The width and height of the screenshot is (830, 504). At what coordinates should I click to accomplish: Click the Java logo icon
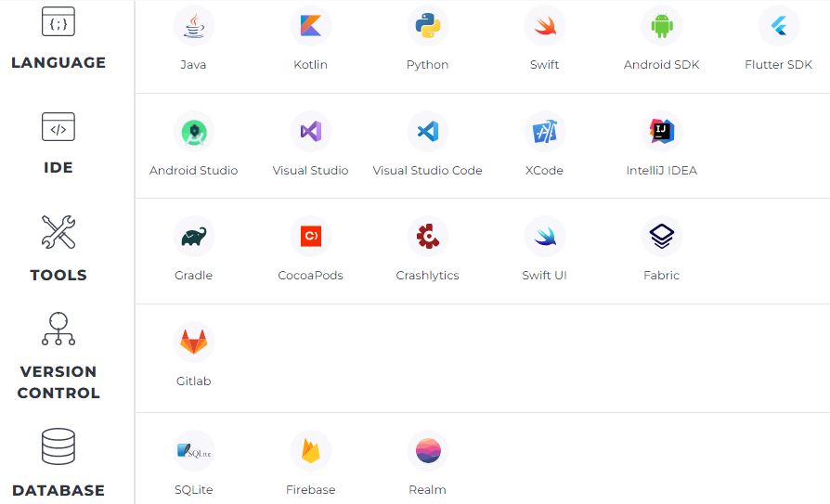coord(194,25)
